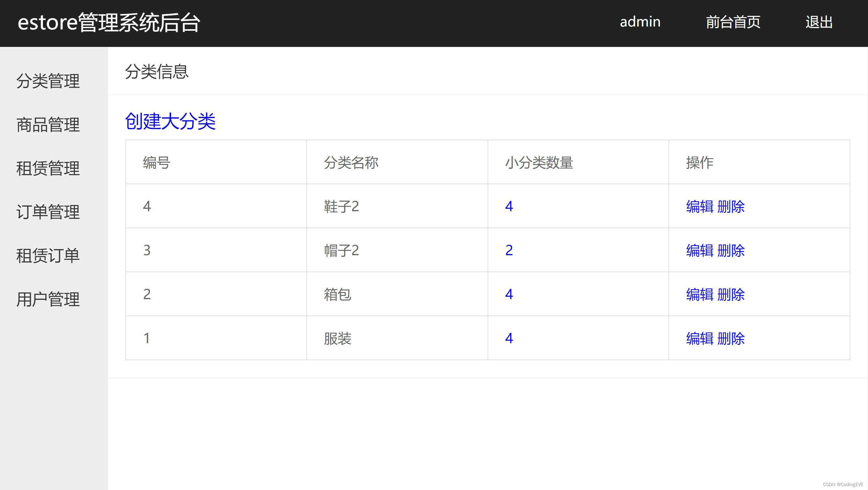Edit the 鞋子2 category
The height and width of the screenshot is (490, 868).
699,206
